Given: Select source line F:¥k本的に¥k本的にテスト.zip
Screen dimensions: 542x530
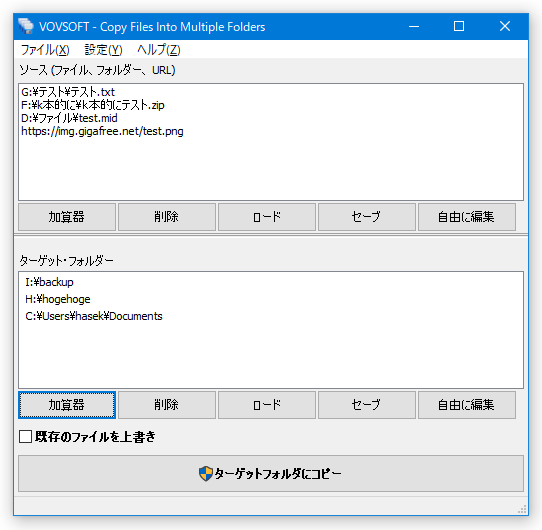Looking at the screenshot, I should click(x=93, y=105).
